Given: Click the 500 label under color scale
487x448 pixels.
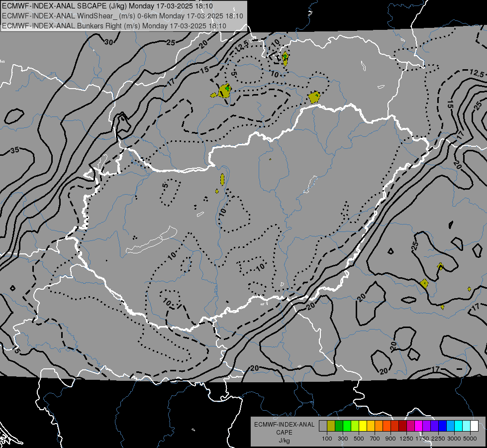Looking at the screenshot, I should pos(359,439).
